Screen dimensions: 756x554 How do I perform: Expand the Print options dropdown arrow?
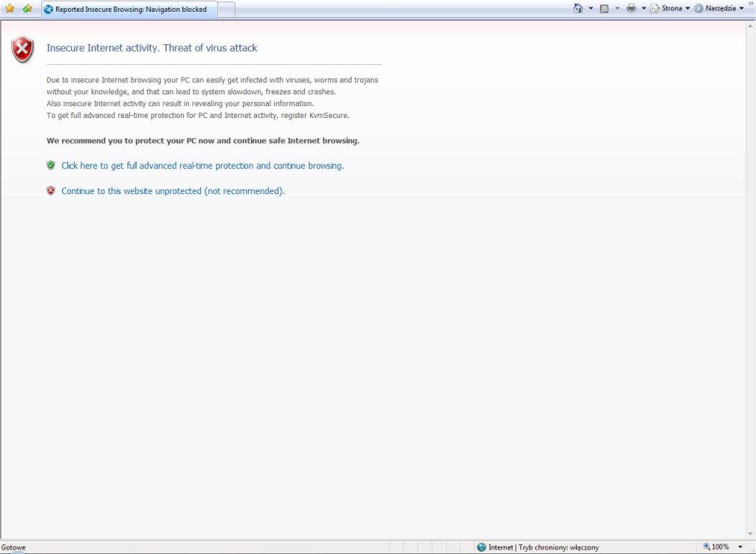(x=643, y=9)
